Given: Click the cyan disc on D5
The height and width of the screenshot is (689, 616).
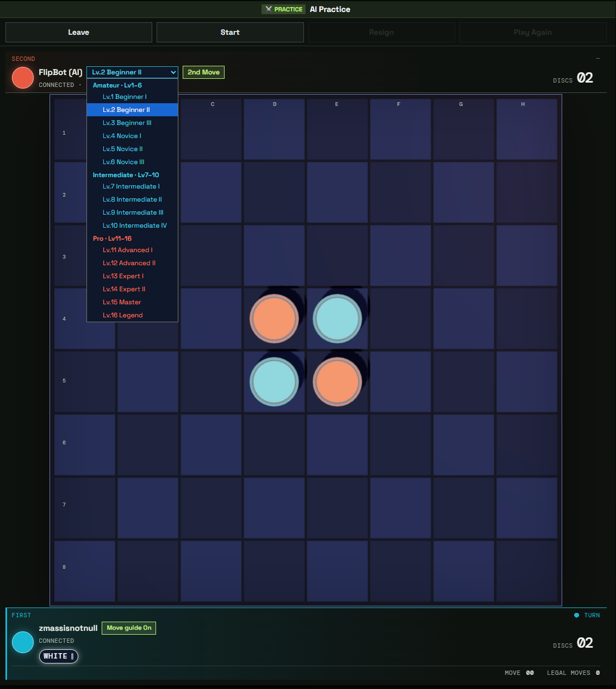Looking at the screenshot, I should click(274, 381).
